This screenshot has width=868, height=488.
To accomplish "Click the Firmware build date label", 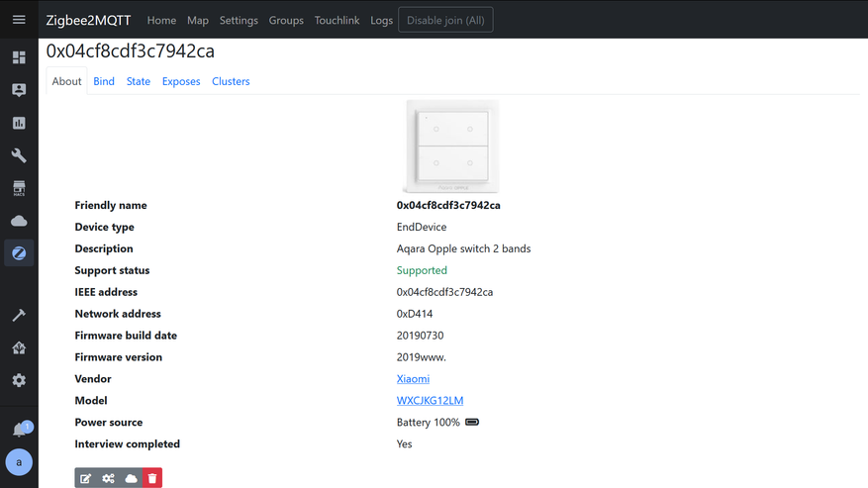I will click(126, 336).
